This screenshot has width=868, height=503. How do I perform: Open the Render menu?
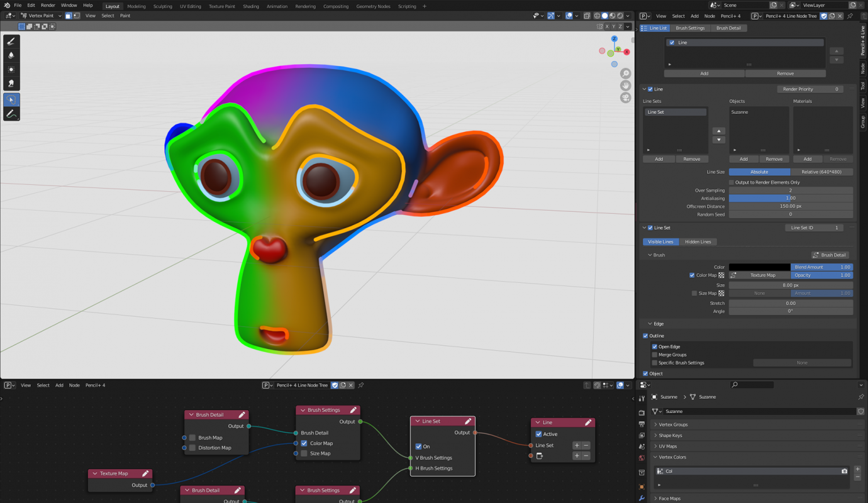click(x=48, y=5)
